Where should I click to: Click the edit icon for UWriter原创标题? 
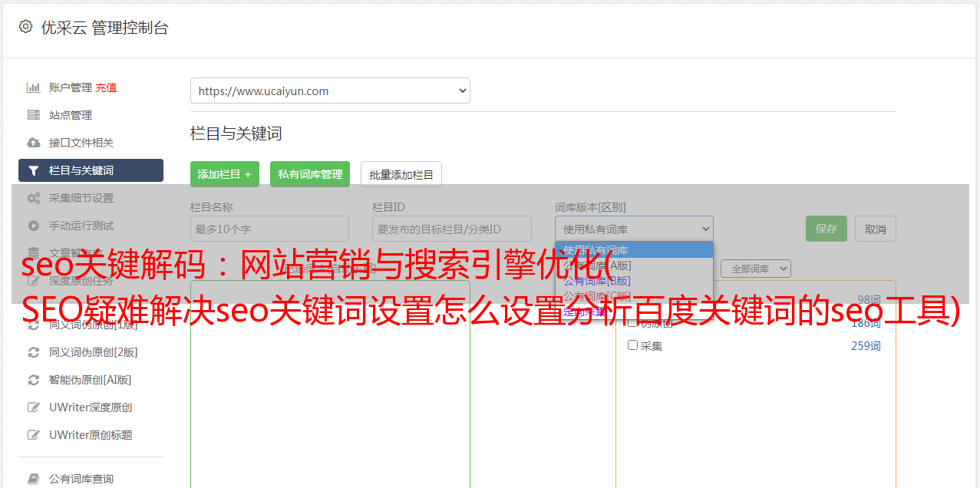(x=34, y=435)
